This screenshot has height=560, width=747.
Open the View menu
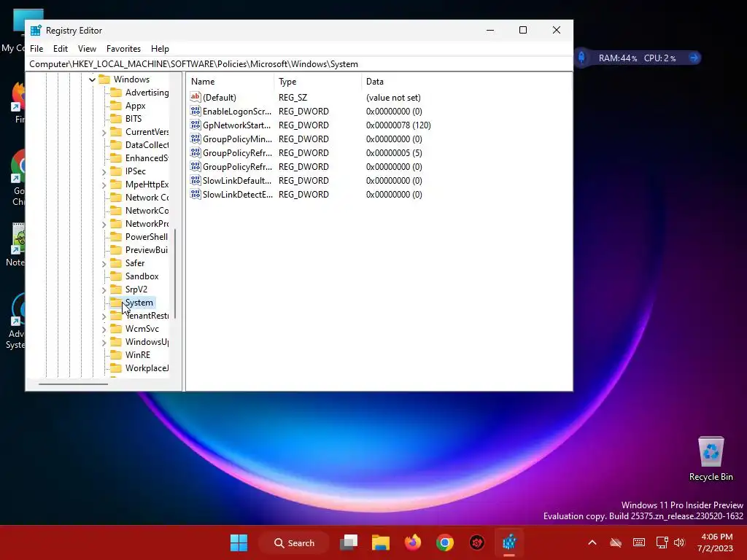pyautogui.click(x=87, y=49)
